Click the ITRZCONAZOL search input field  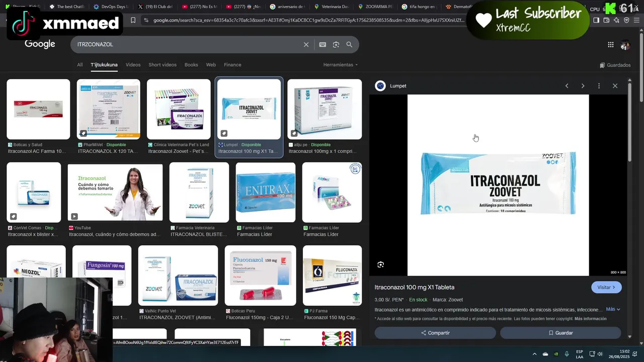point(186,45)
